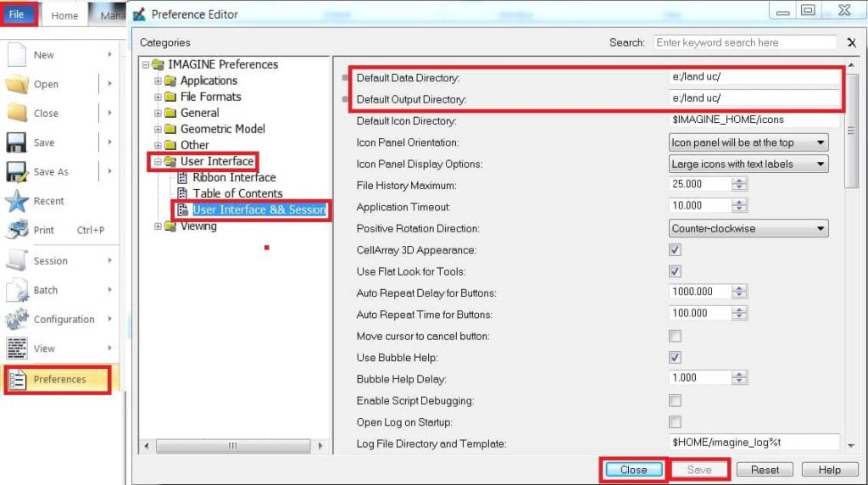868x485 pixels.
Task: Click the Configuration gears icon
Action: coord(17,319)
